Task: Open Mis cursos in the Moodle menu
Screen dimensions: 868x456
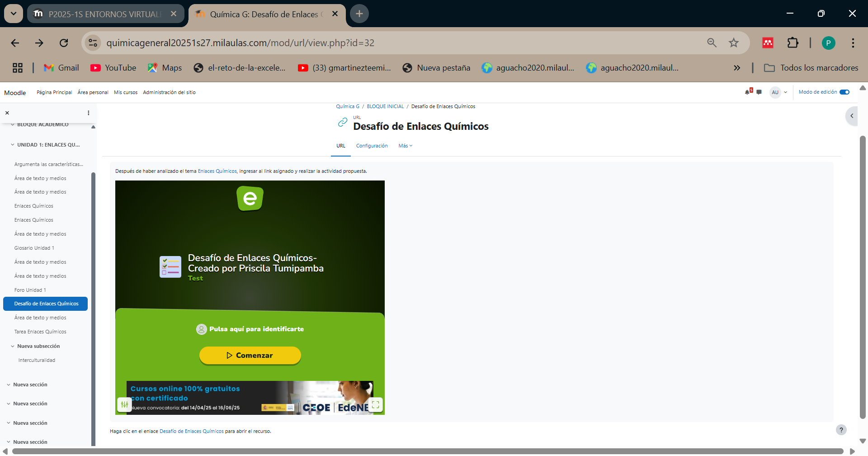Action: tap(126, 92)
